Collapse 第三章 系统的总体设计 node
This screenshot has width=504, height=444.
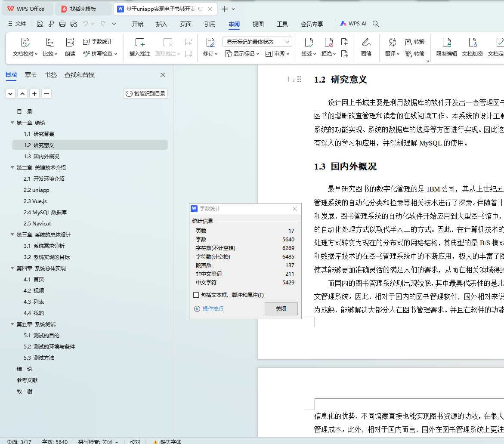coord(12,234)
